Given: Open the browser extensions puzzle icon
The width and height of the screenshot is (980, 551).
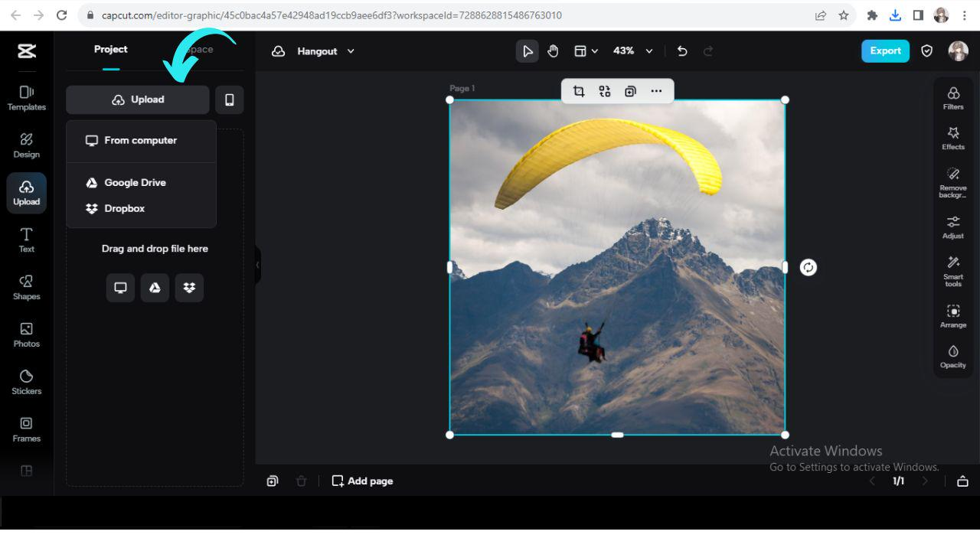Looking at the screenshot, I should pyautogui.click(x=871, y=15).
